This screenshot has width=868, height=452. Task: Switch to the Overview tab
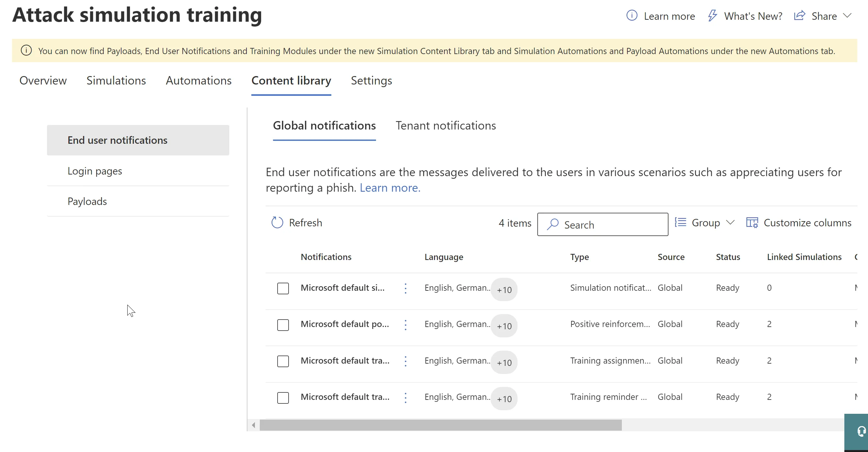point(43,81)
